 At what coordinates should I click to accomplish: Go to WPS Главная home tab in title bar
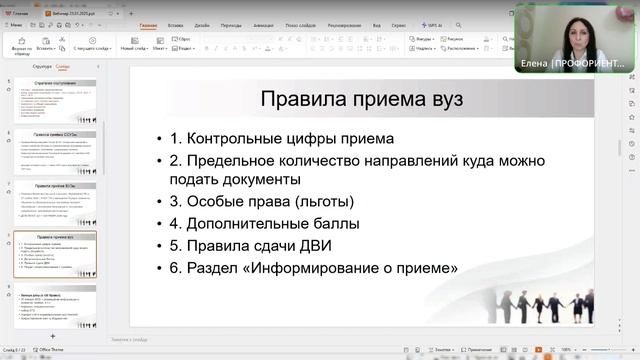point(17,13)
